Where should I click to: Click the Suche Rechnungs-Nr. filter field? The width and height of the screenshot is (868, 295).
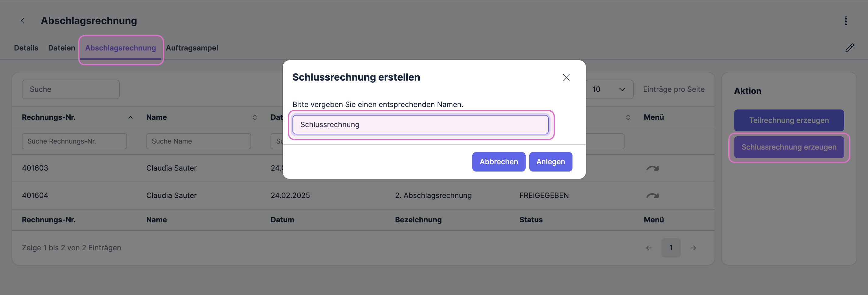click(x=74, y=141)
